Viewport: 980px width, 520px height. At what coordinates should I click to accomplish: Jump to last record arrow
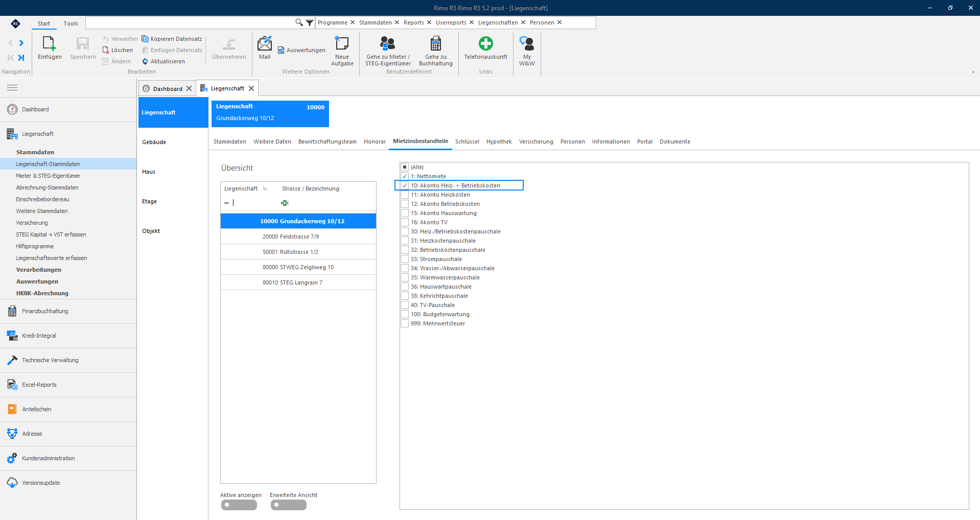click(21, 58)
